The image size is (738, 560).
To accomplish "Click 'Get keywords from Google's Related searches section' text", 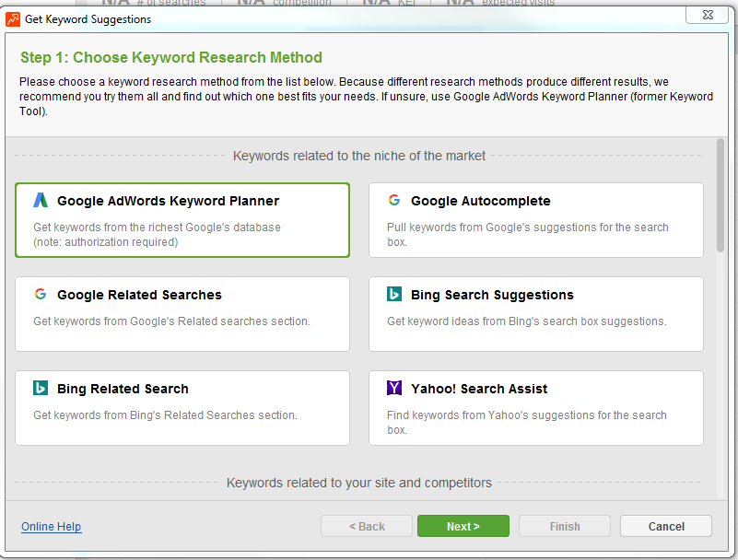I will coord(171,321).
